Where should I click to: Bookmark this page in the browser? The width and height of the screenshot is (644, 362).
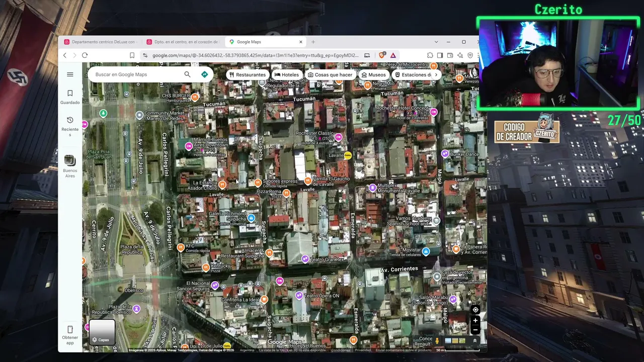(x=132, y=55)
